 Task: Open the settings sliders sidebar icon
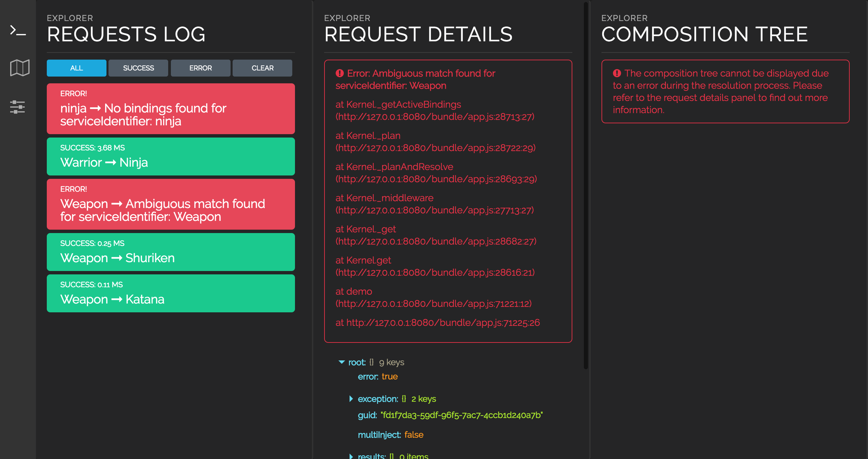click(18, 107)
